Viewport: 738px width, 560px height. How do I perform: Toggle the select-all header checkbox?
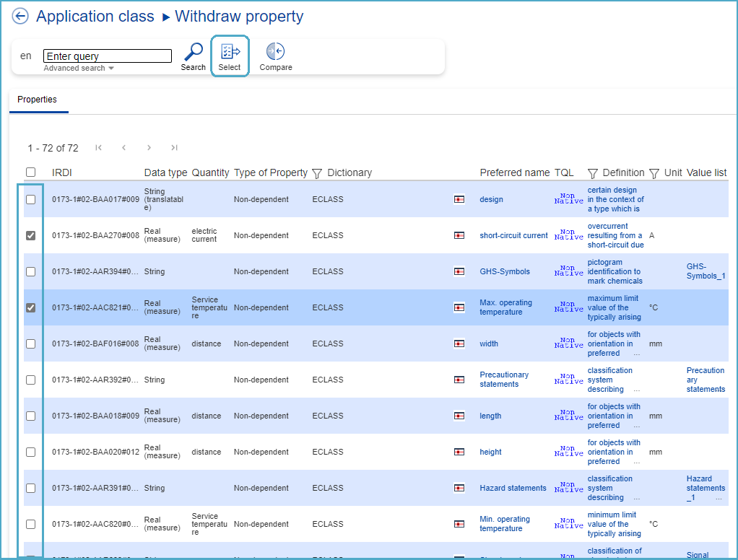tap(30, 172)
